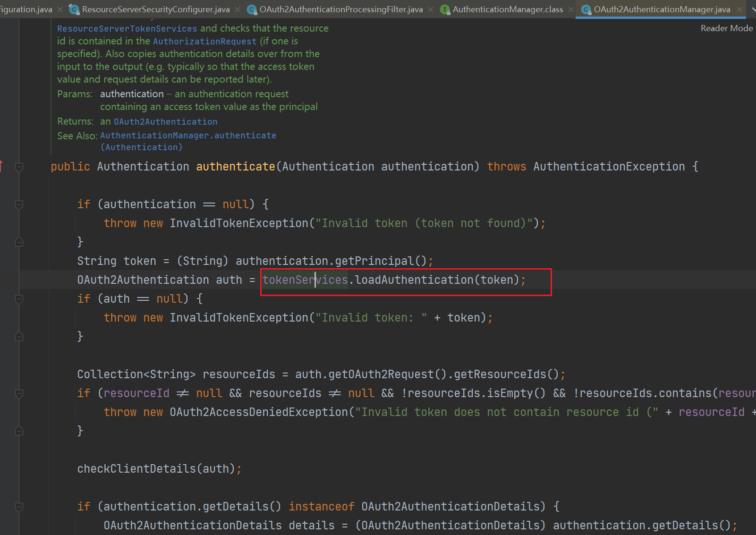
Task: Collapse the authenticate method via fold marker
Action: (19, 167)
